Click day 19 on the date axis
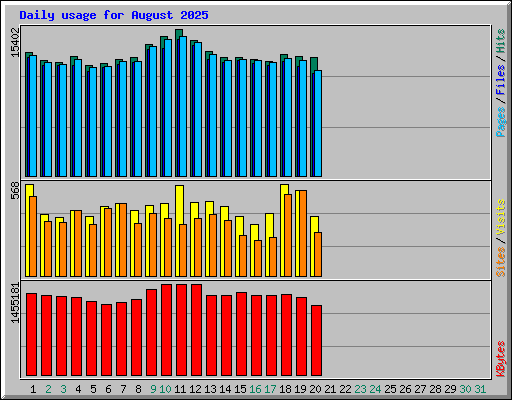This screenshot has width=512, height=400. click(300, 389)
